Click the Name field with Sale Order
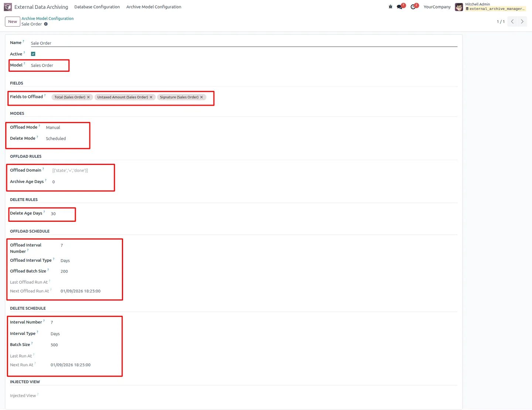The width and height of the screenshot is (532, 410). point(244,43)
